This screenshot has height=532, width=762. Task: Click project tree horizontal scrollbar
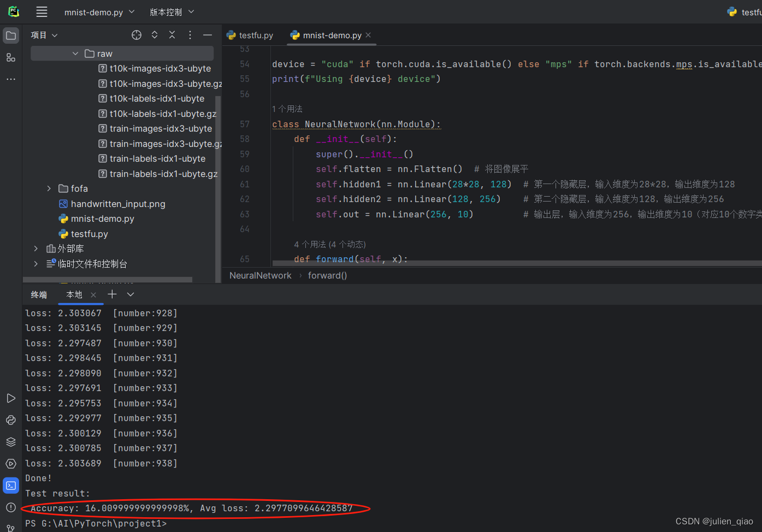[108, 279]
